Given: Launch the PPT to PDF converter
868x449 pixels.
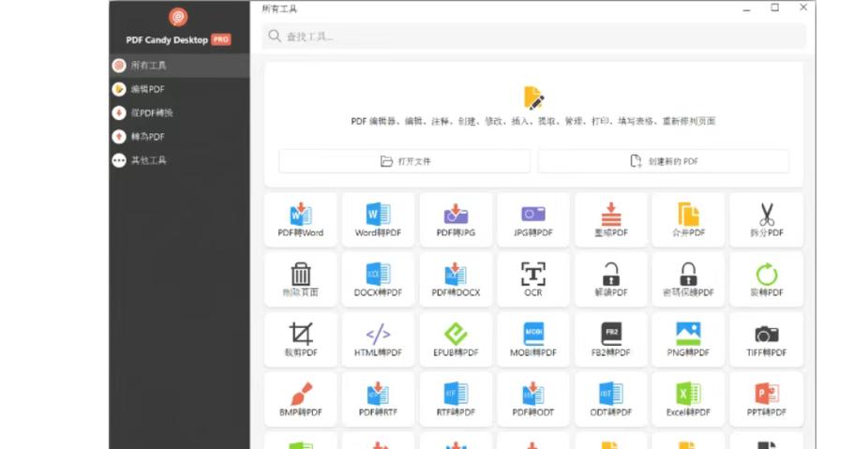Looking at the screenshot, I should click(767, 399).
